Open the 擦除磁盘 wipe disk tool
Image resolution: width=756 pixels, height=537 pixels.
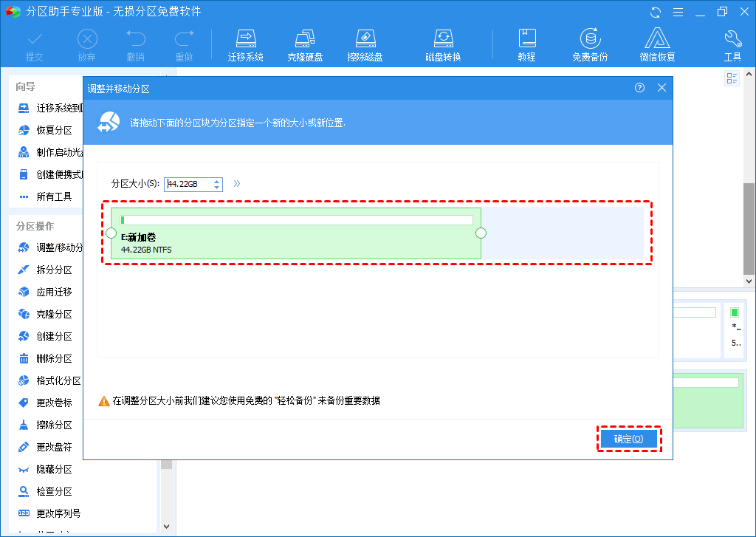365,47
